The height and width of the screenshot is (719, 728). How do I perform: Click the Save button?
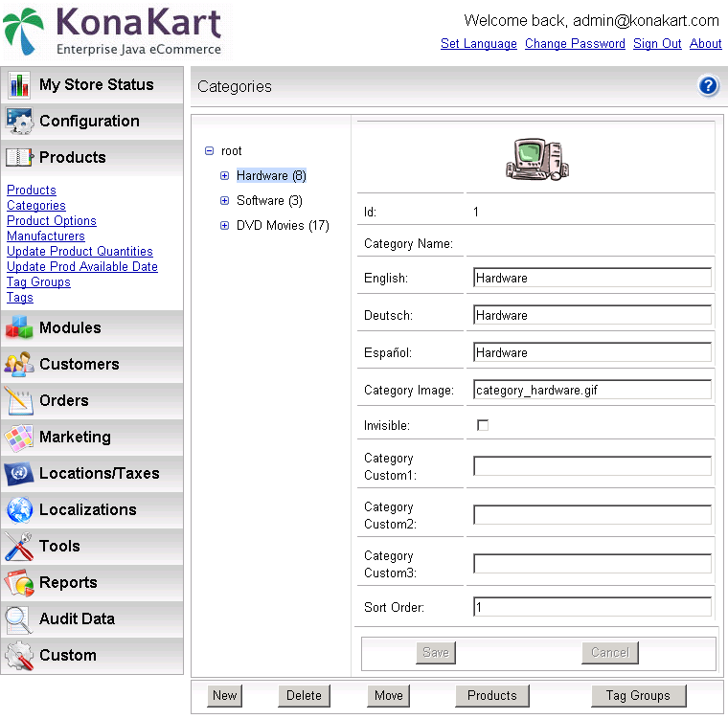click(x=436, y=653)
